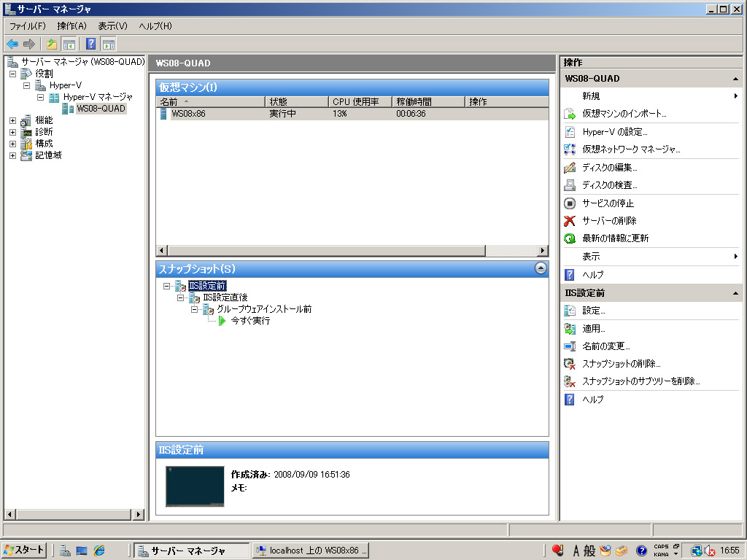Click the Forward arrow toolbar icon
Viewport: 747px width, 560px height.
[x=29, y=44]
